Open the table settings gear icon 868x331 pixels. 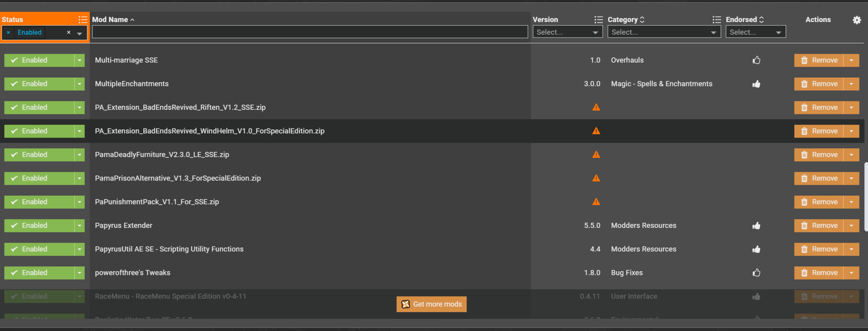point(857,20)
